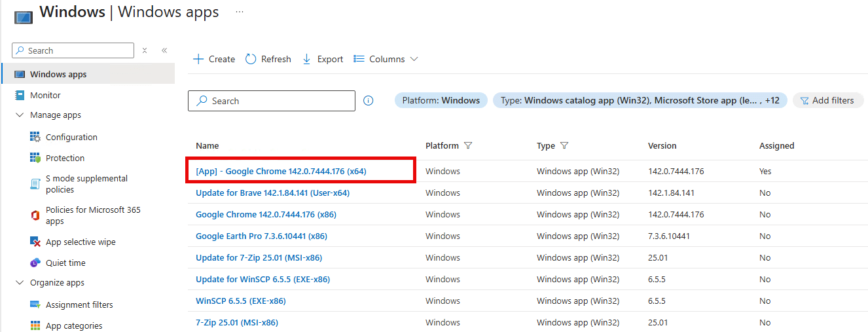Open Google Earth Pro 7.3.6.10441 app link

(261, 236)
